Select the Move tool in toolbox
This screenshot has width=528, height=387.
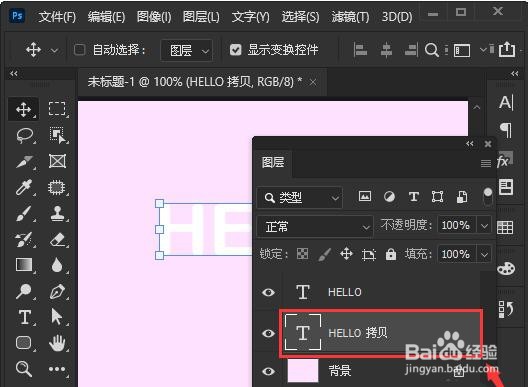(x=24, y=109)
